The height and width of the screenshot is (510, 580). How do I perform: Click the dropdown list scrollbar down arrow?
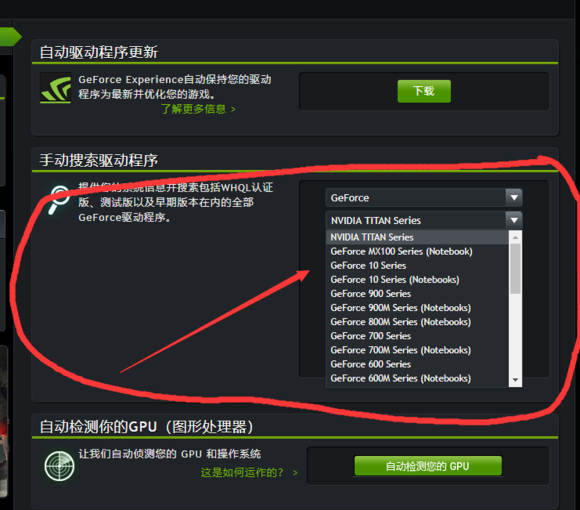click(515, 380)
